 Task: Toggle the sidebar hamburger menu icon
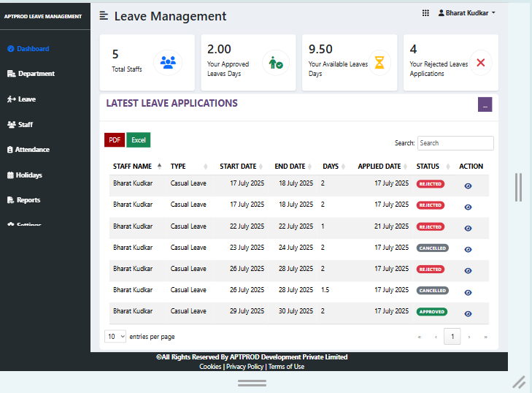[104, 16]
